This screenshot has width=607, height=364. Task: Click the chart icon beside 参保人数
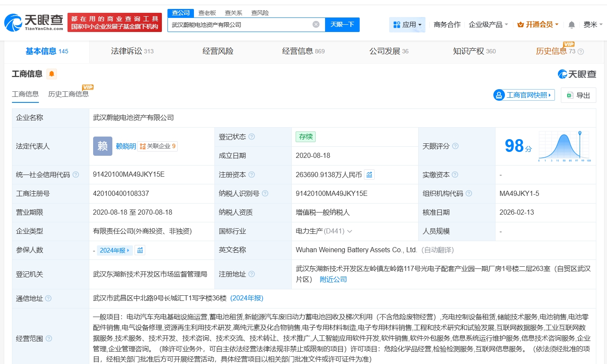click(x=140, y=250)
